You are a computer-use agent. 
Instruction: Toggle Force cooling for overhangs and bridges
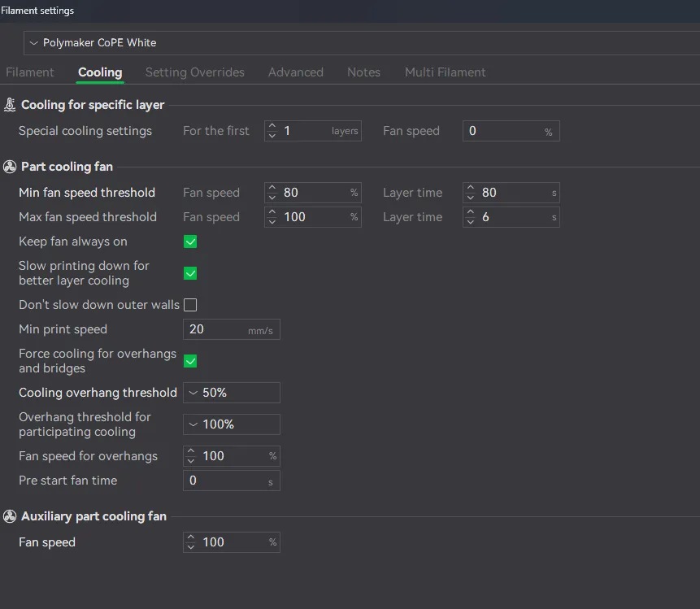pos(190,361)
